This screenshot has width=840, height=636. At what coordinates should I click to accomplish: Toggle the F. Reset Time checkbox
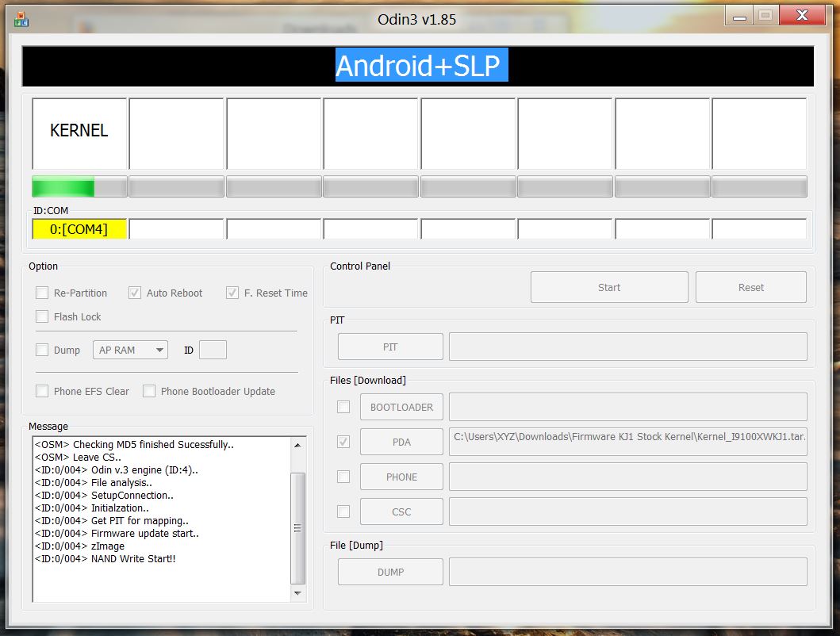click(232, 293)
